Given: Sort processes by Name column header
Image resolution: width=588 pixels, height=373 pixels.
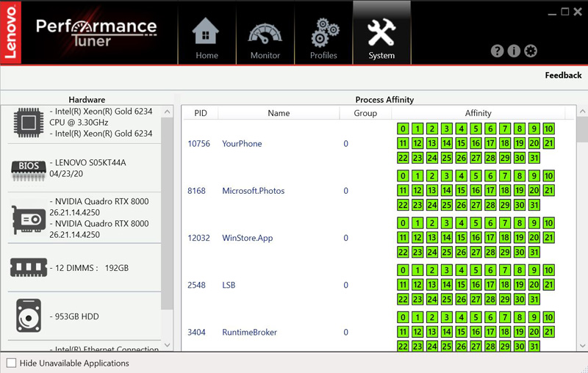Looking at the screenshot, I should tap(279, 113).
